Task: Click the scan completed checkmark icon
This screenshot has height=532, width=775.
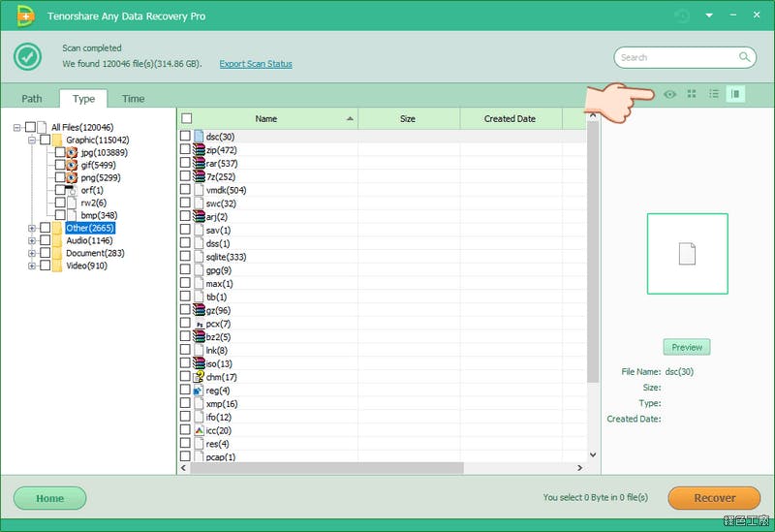Action: 28,56
